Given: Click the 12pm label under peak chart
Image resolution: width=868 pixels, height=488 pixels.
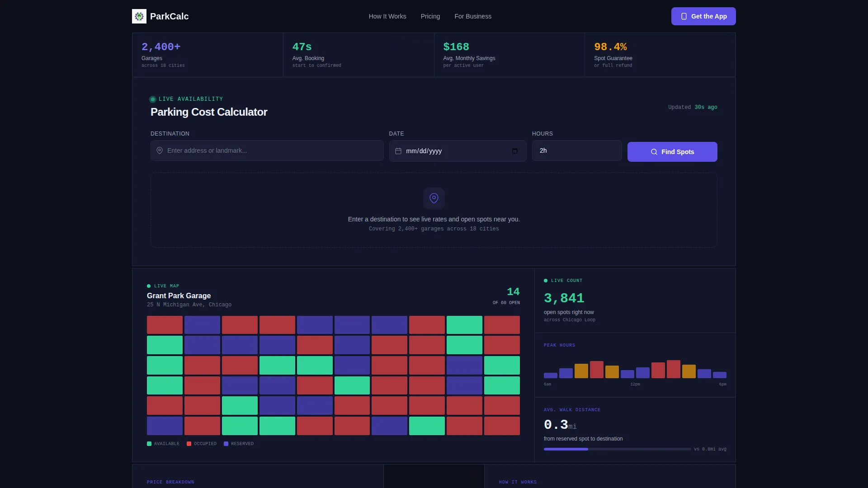Looking at the screenshot, I should (x=635, y=384).
